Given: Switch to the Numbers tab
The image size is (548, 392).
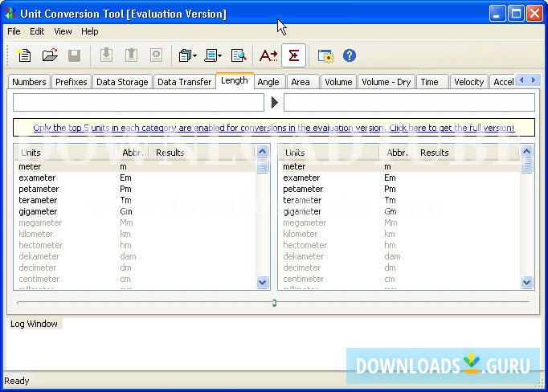Looking at the screenshot, I should 29,82.
